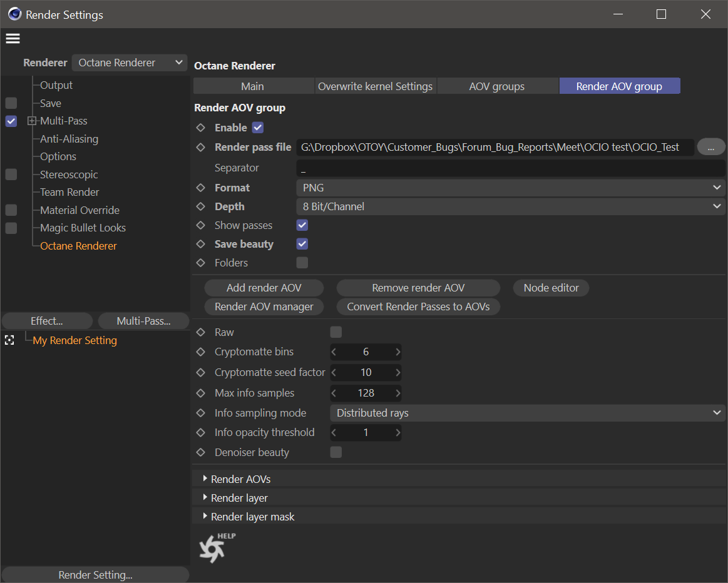Click the keyframe diamond next to Format

(x=200, y=188)
